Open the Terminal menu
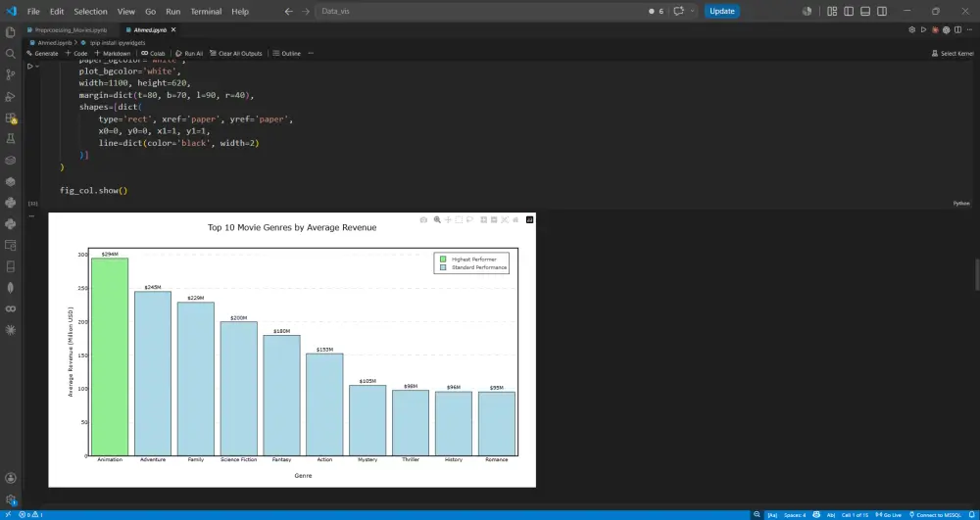The width and height of the screenshot is (980, 520). (x=206, y=11)
